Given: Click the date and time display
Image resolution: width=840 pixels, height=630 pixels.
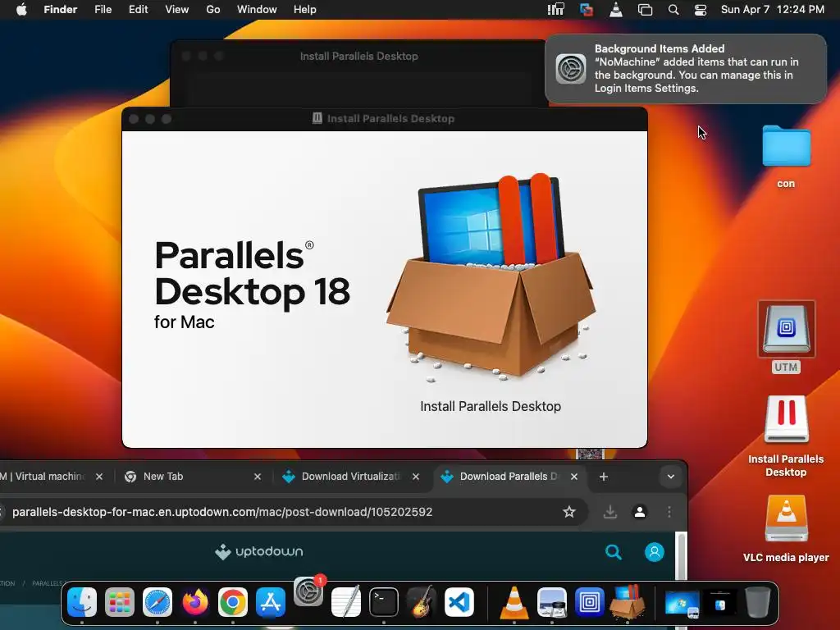Looking at the screenshot, I should [772, 10].
